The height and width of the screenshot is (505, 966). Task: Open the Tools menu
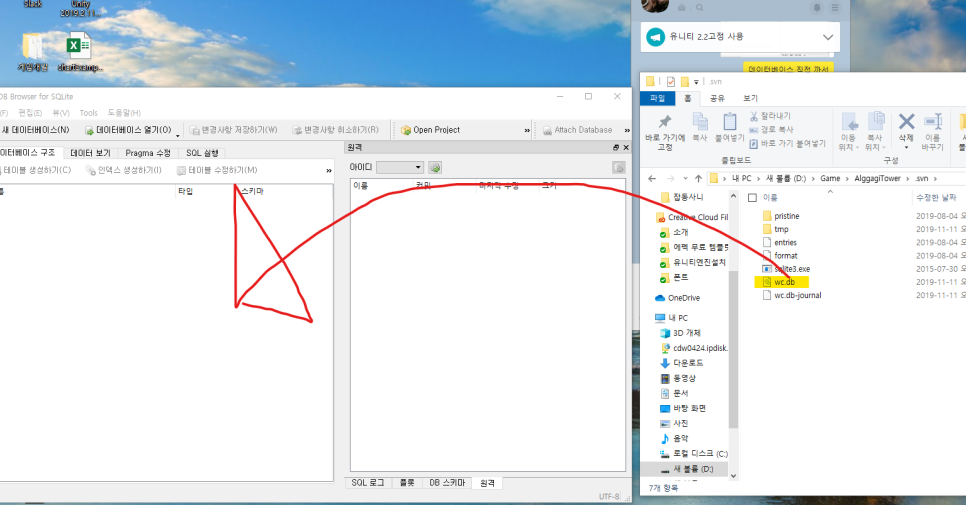89,113
